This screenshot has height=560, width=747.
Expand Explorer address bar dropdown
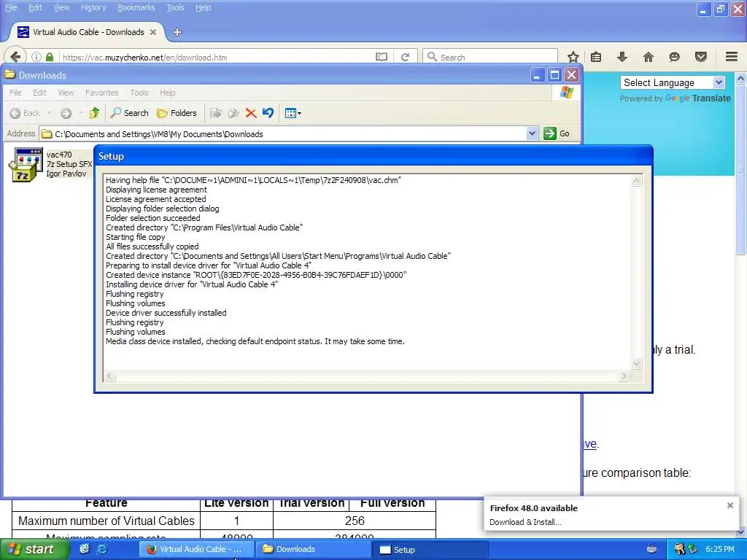tap(532, 134)
